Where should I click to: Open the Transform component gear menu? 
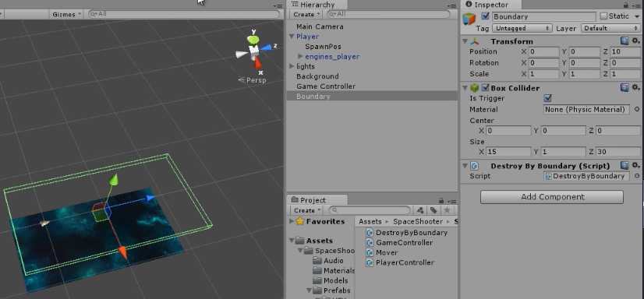coord(635,41)
